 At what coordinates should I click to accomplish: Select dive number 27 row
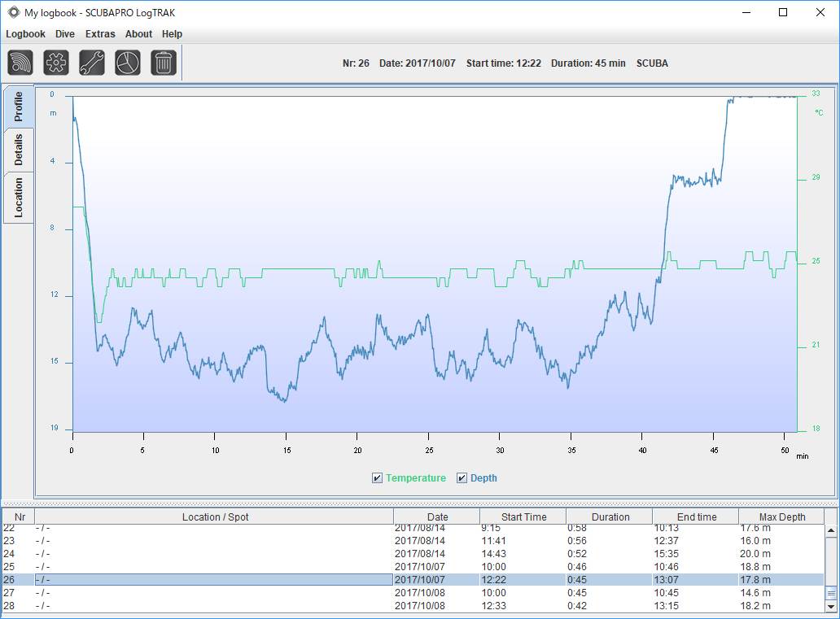coord(413,593)
